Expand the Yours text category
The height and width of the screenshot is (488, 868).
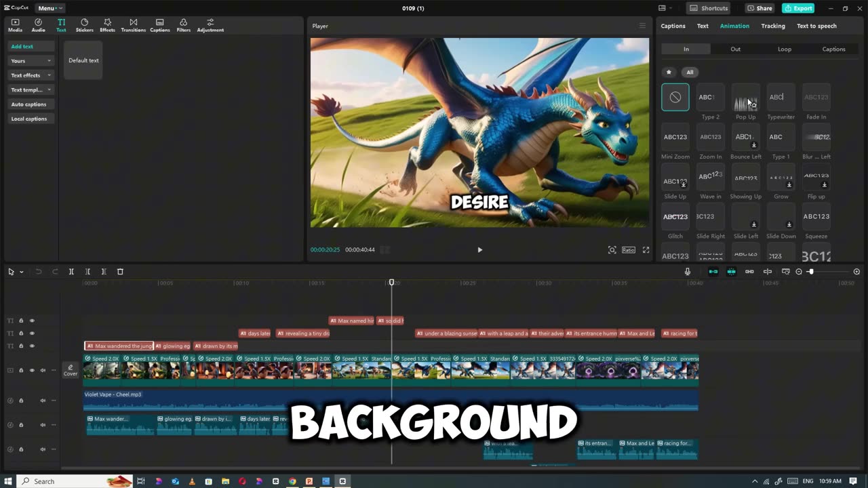31,61
